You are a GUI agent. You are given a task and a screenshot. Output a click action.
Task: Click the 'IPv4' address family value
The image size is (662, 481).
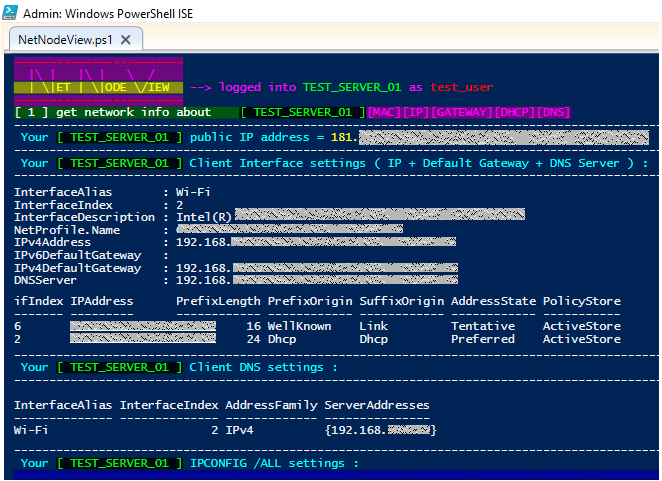tap(239, 430)
